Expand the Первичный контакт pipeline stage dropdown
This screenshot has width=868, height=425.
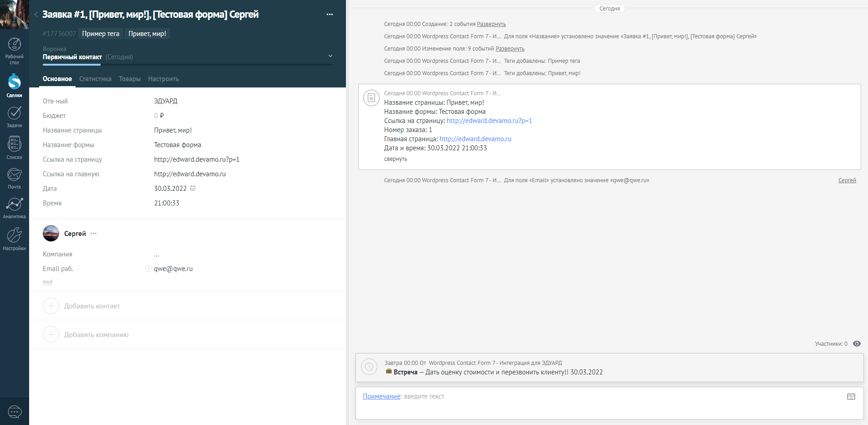point(330,56)
